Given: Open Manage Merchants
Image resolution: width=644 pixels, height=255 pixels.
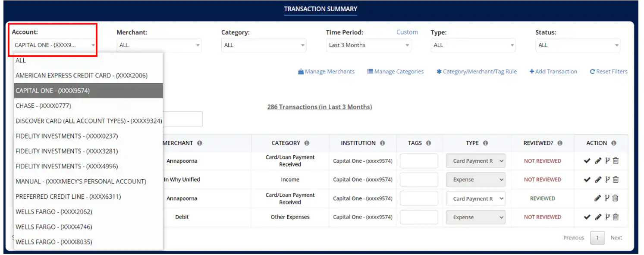Looking at the screenshot, I should pyautogui.click(x=326, y=72).
